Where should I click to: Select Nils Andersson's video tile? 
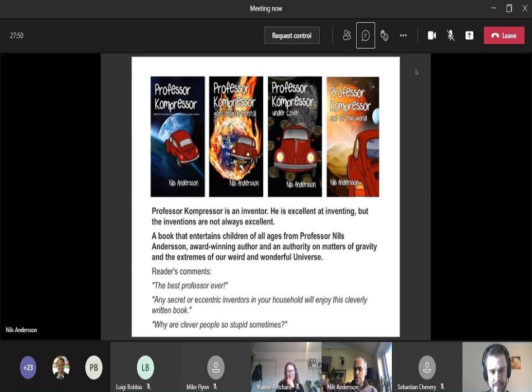coord(357,367)
